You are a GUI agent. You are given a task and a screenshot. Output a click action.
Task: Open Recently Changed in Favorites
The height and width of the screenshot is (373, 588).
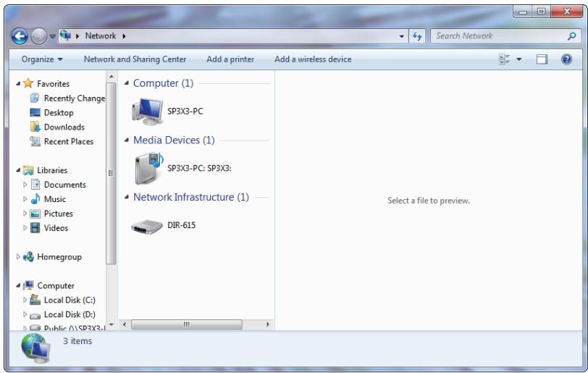tap(75, 99)
